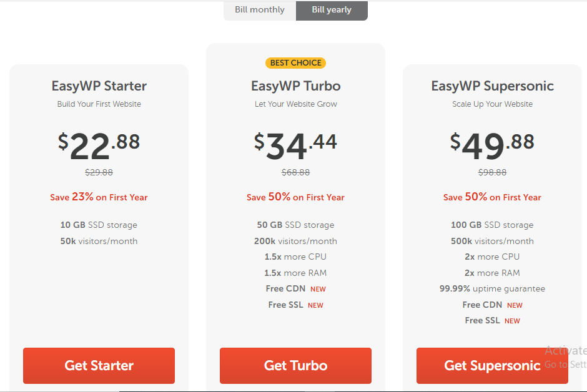This screenshot has width=587, height=392.
Task: Click the Get Supersonic button
Action: [491, 366]
